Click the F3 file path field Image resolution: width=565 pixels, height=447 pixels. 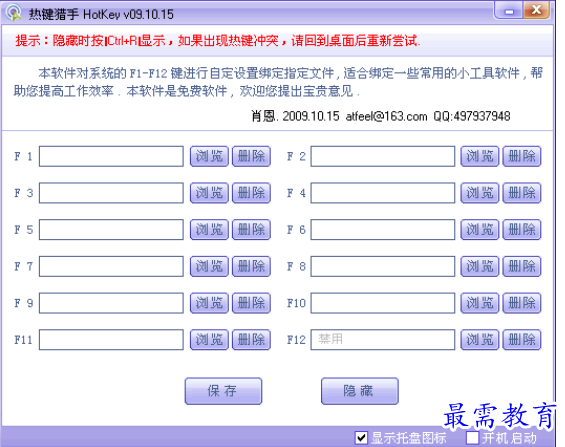tap(111, 193)
